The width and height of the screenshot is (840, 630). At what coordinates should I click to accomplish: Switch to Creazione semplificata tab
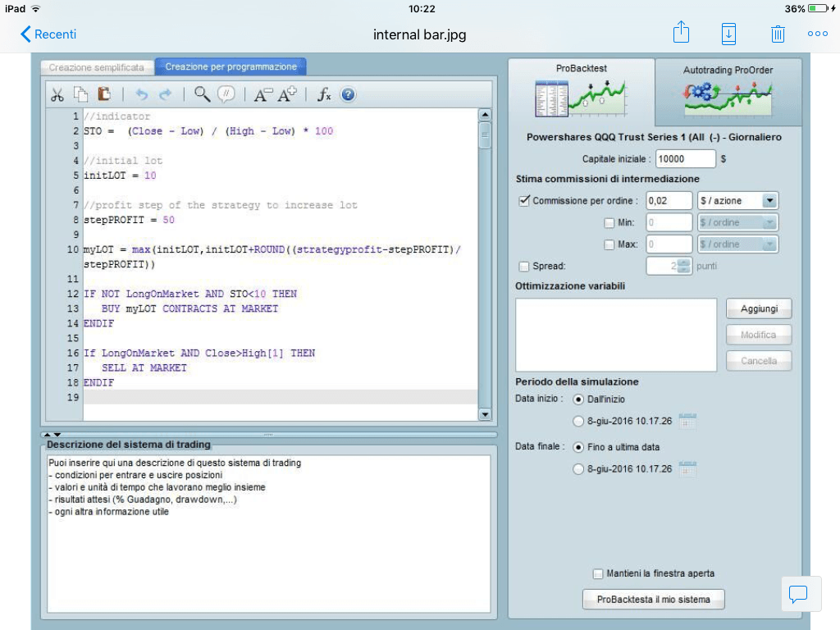97,67
